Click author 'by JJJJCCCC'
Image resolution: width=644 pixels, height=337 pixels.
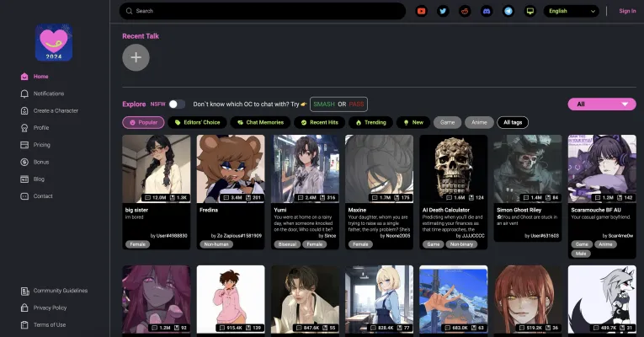(470, 236)
